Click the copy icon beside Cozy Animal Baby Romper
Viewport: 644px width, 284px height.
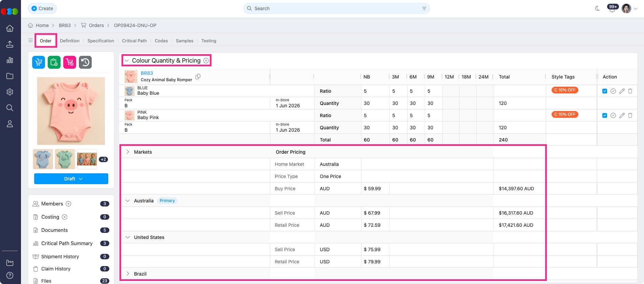coord(198,77)
